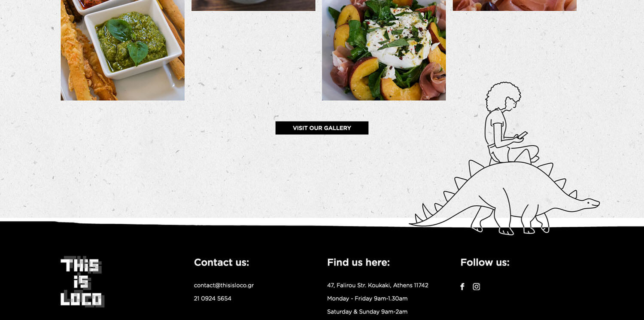The width and height of the screenshot is (644, 320).
Task: Open the dark wooden table gallery photo
Action: click(253, 5)
